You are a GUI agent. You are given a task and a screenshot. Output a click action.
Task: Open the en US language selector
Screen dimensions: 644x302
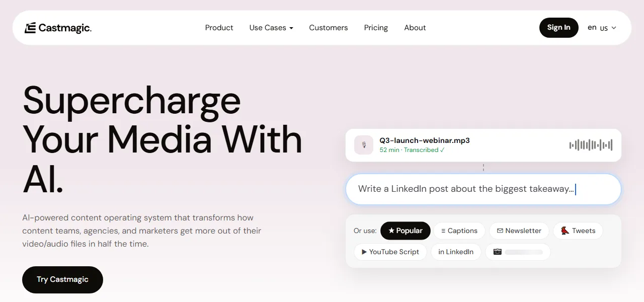tap(602, 28)
